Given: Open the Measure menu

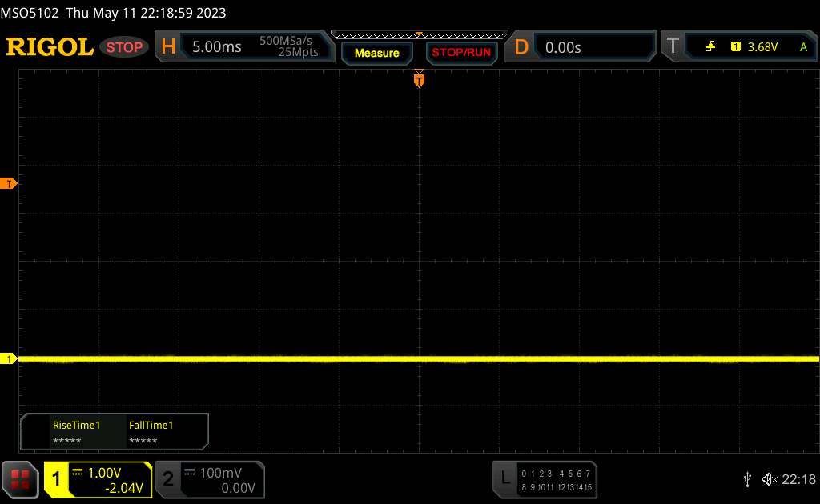Looking at the screenshot, I should 376,53.
